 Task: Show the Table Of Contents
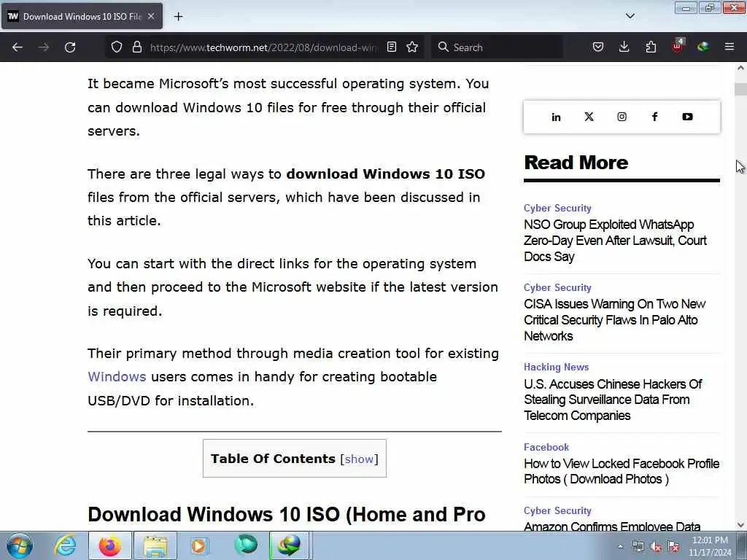point(359,459)
